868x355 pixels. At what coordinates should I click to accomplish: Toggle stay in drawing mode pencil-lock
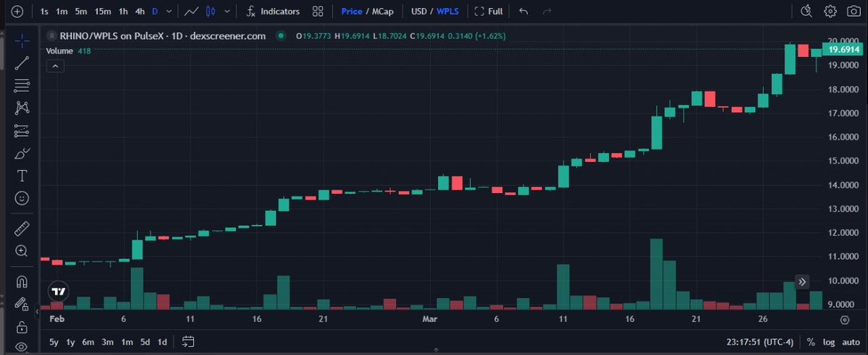click(x=22, y=304)
